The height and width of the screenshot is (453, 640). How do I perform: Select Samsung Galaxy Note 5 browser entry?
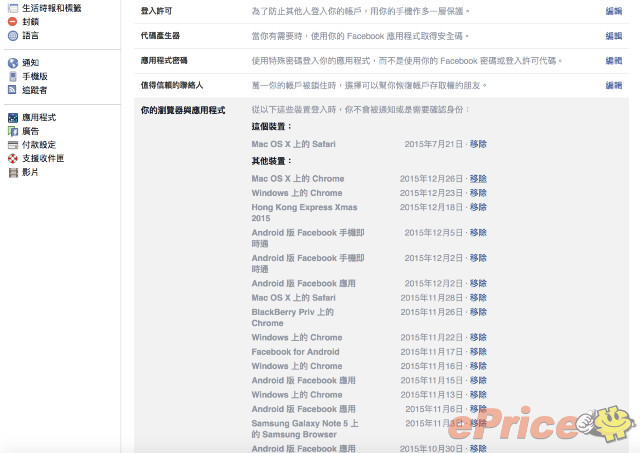[x=305, y=429]
